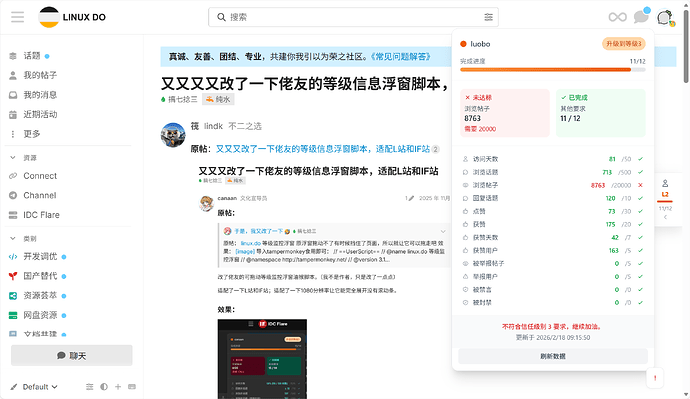The image size is (690, 399).
Task: Click the 纯水 tag under the title
Action: 218,99
